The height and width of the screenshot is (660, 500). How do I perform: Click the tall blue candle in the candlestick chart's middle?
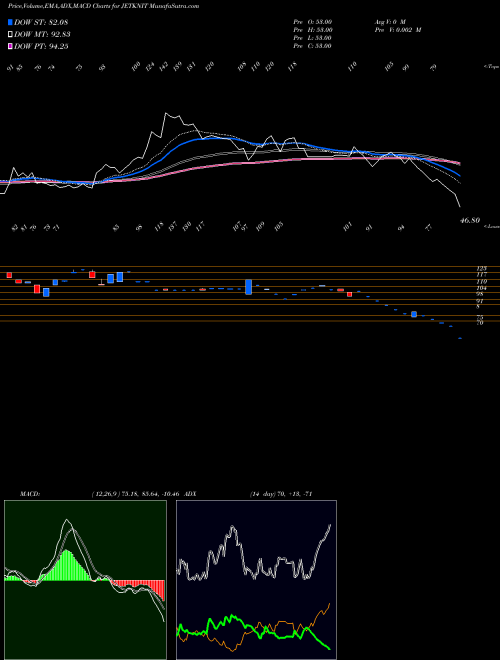pyautogui.click(x=248, y=287)
